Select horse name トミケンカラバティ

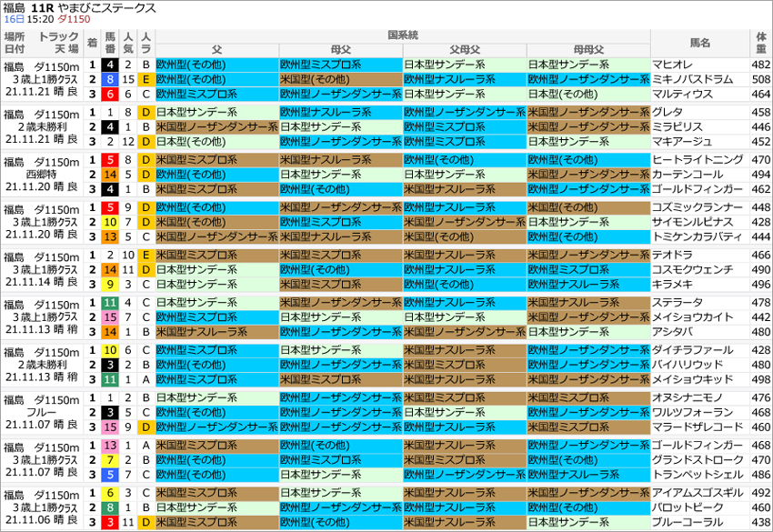(x=698, y=237)
